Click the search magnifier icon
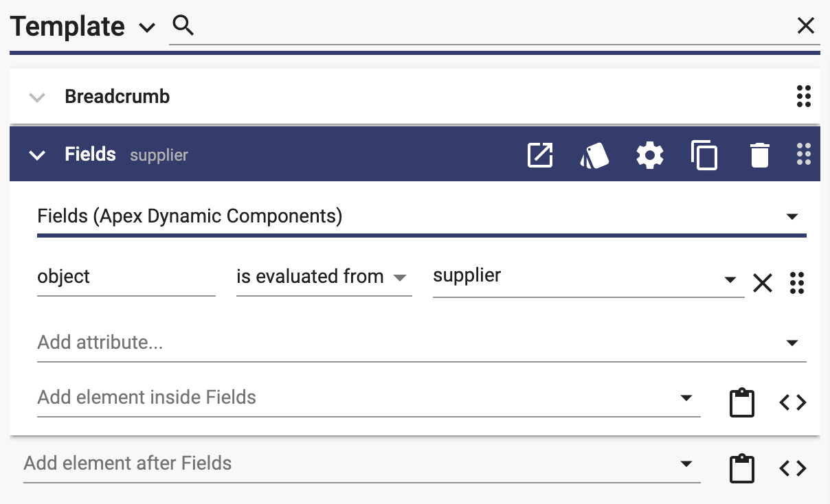This screenshot has height=504, width=830. tap(183, 26)
